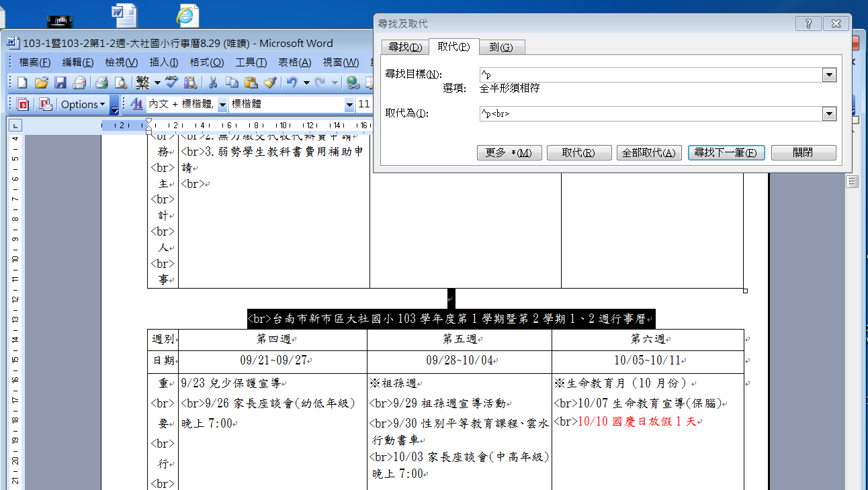Open Print Preview magnifier icon
868x490 pixels.
(x=120, y=83)
